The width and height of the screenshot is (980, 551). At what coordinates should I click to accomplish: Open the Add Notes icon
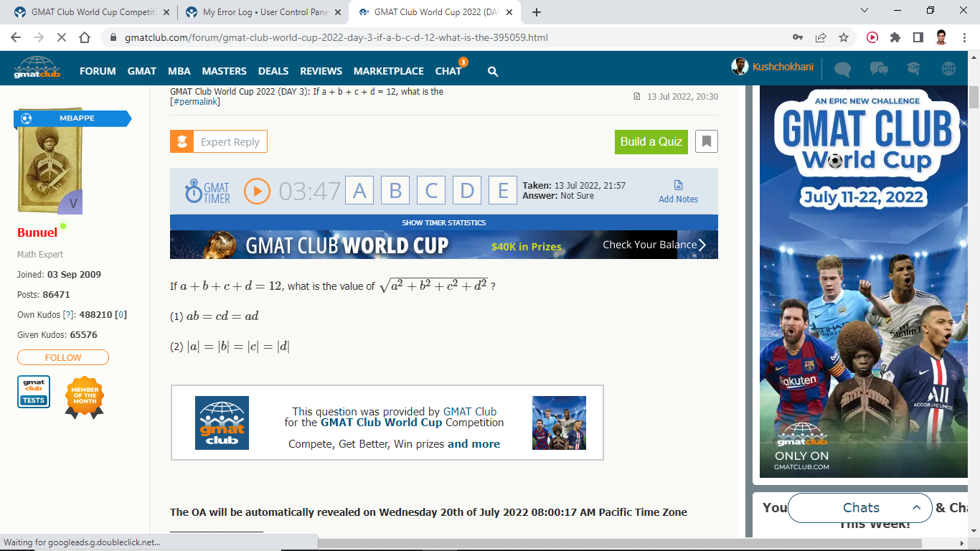(x=678, y=185)
